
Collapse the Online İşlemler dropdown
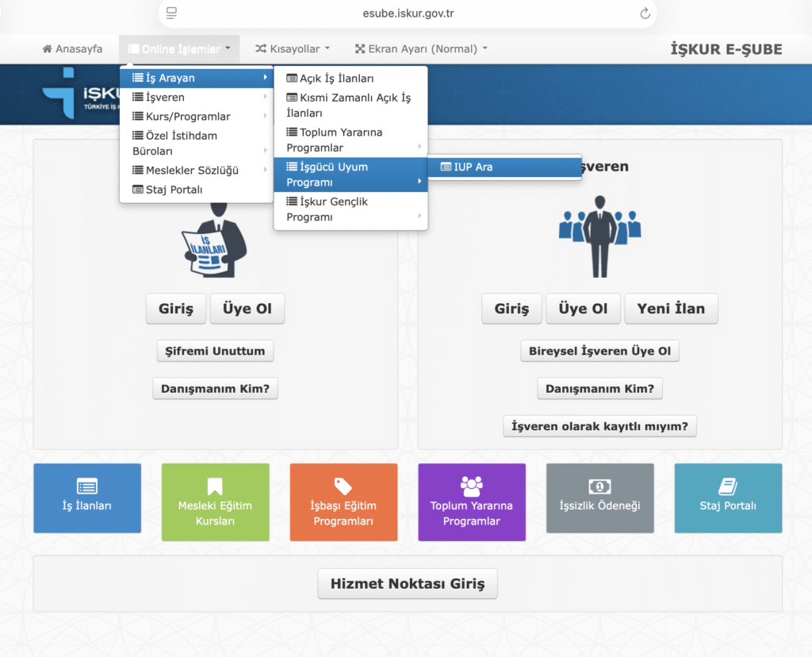tap(179, 49)
